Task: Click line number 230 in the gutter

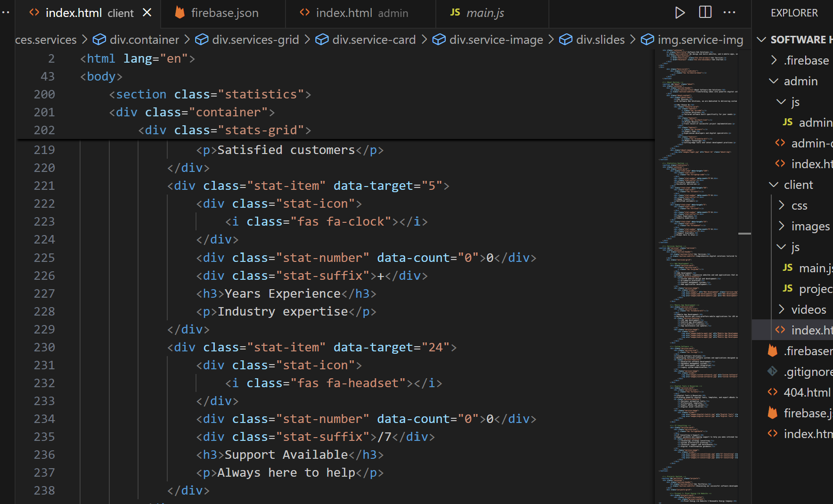Action: (x=44, y=347)
